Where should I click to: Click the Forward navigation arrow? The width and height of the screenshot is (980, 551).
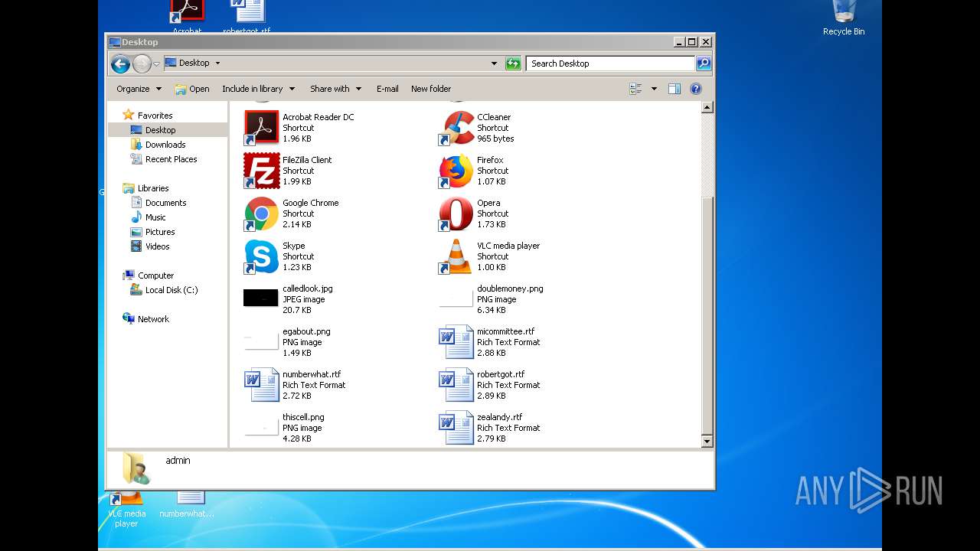142,64
